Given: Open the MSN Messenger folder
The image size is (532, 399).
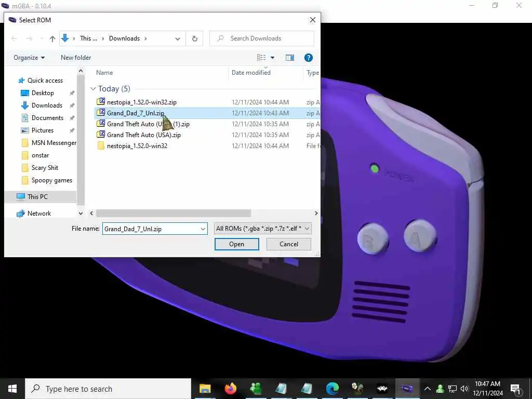Looking at the screenshot, I should pos(54,143).
